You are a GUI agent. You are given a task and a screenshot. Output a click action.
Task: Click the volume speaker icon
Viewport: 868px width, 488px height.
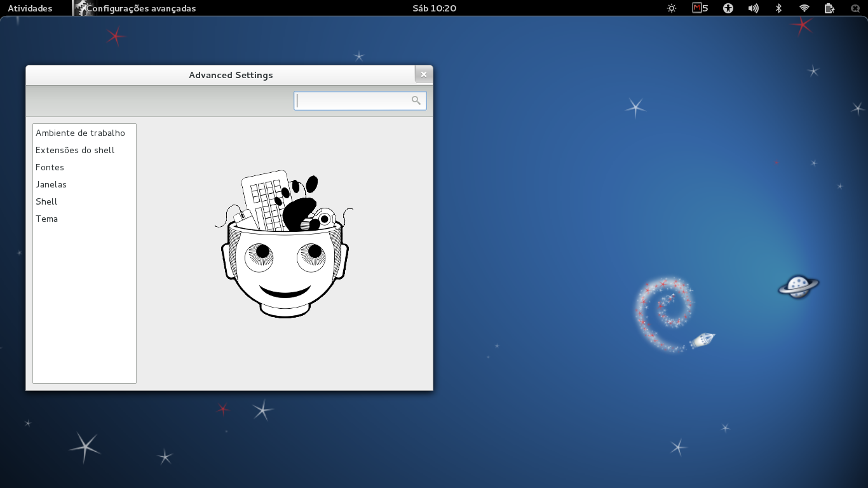pyautogui.click(x=753, y=8)
